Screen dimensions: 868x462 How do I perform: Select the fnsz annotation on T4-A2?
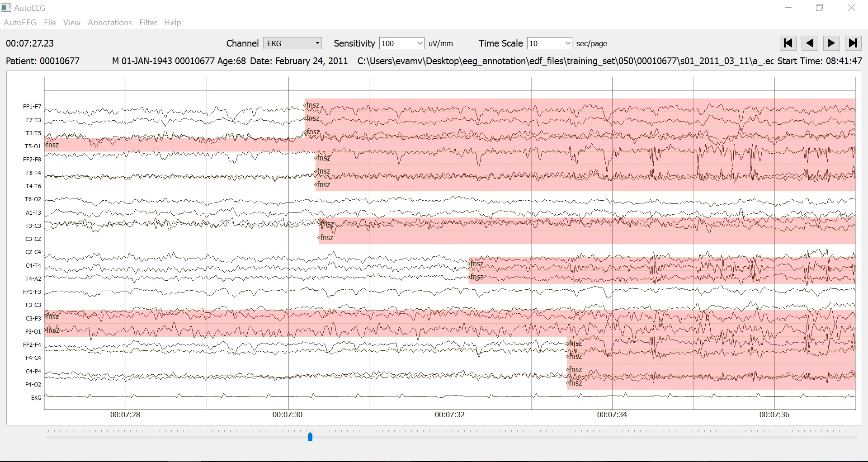(x=476, y=277)
